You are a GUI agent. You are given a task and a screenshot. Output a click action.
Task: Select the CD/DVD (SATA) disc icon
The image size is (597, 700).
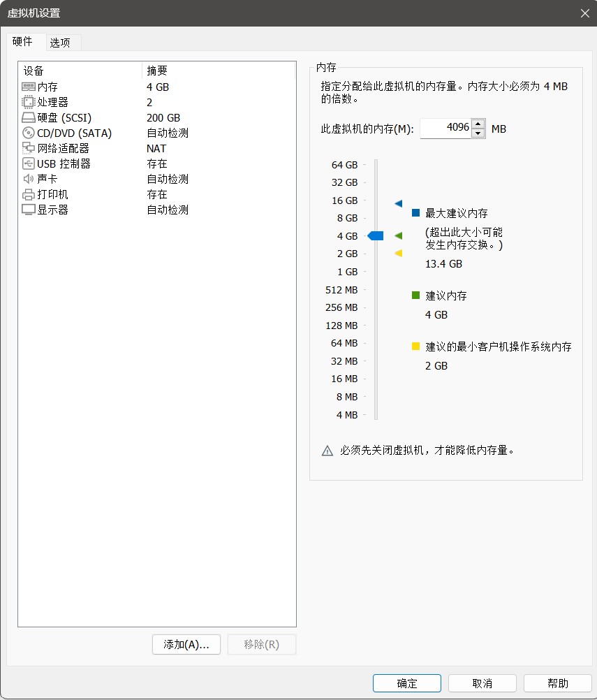tap(29, 133)
